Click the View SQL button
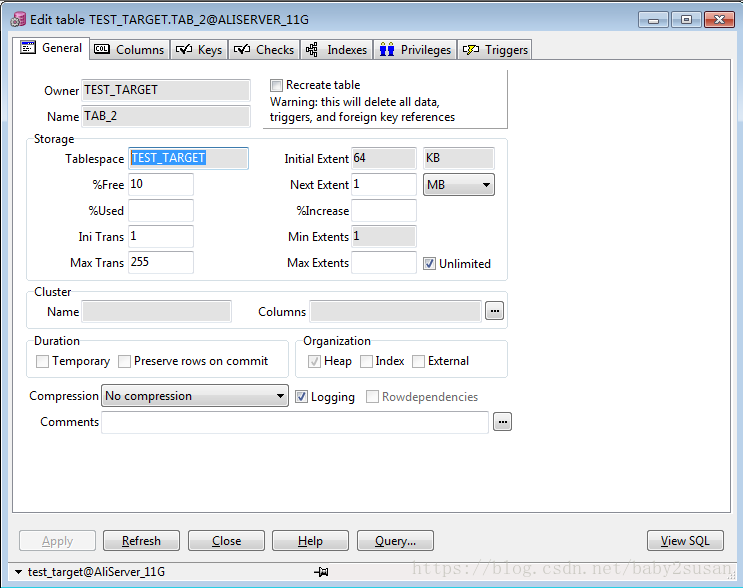The image size is (743, 588). point(685,541)
